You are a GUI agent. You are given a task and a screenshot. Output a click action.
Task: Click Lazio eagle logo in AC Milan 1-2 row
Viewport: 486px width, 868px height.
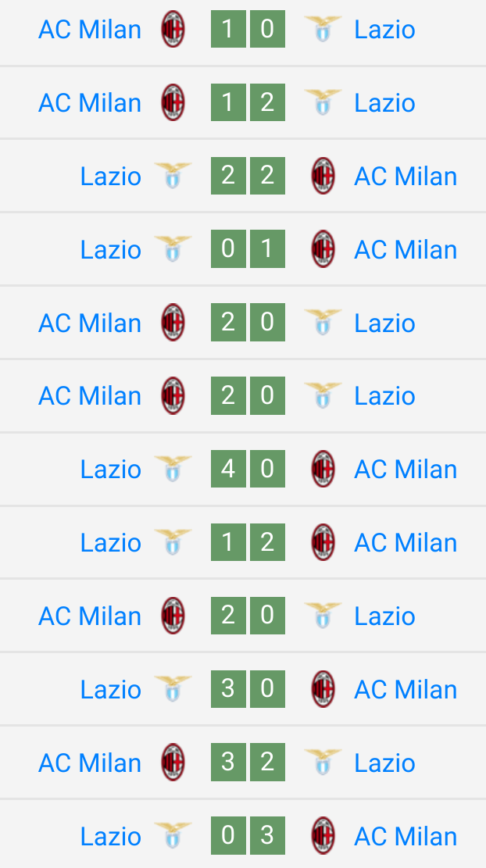(323, 102)
